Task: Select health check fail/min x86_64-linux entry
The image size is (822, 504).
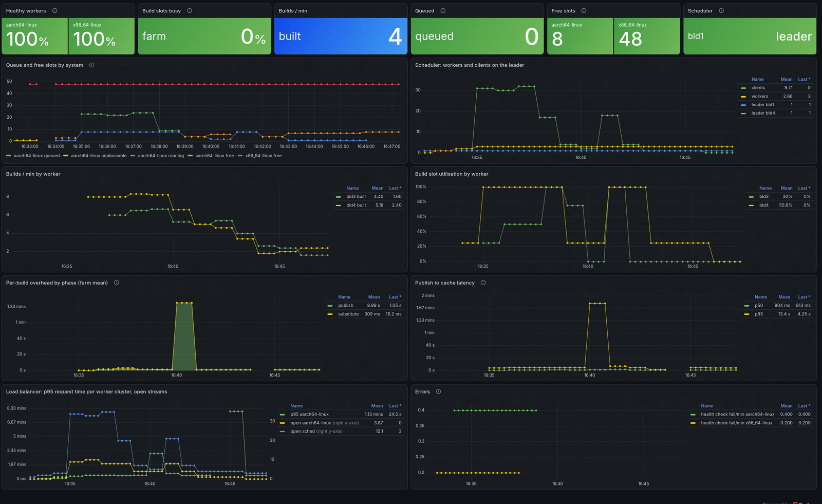Action: pyautogui.click(x=737, y=423)
